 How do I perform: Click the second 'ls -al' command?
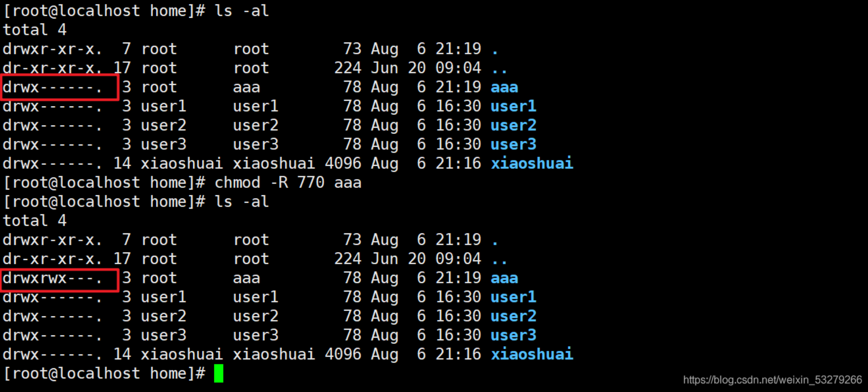click(x=241, y=202)
